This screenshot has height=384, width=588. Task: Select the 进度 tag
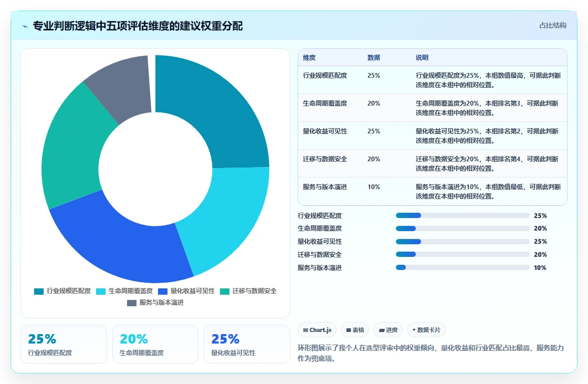click(388, 330)
